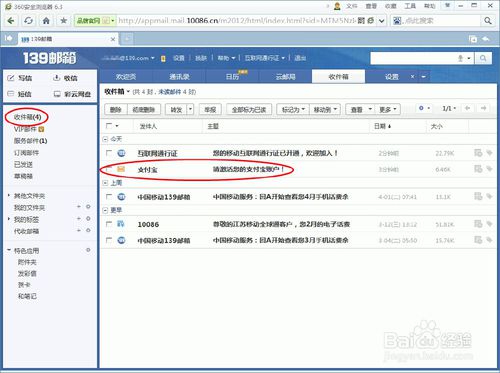Click the phone icon beside account email
500x373 pixels.
click(x=163, y=59)
